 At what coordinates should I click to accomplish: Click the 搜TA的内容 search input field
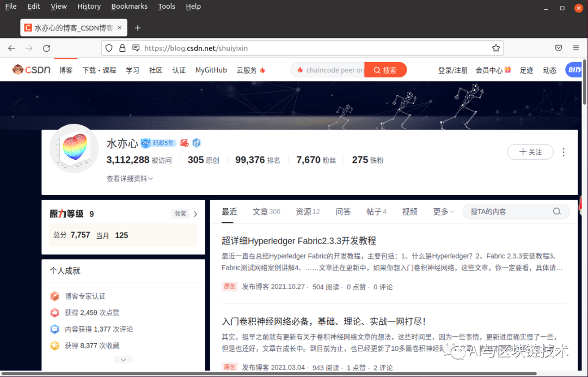pos(509,211)
